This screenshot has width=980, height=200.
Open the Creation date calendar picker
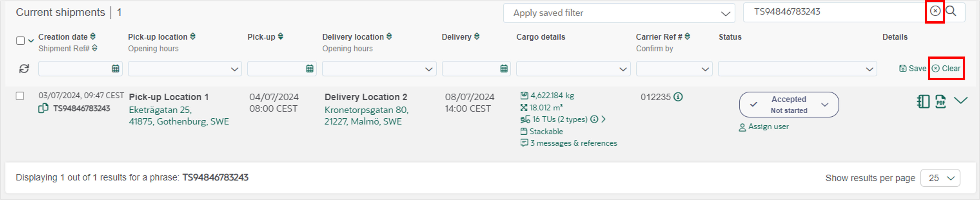click(x=115, y=69)
